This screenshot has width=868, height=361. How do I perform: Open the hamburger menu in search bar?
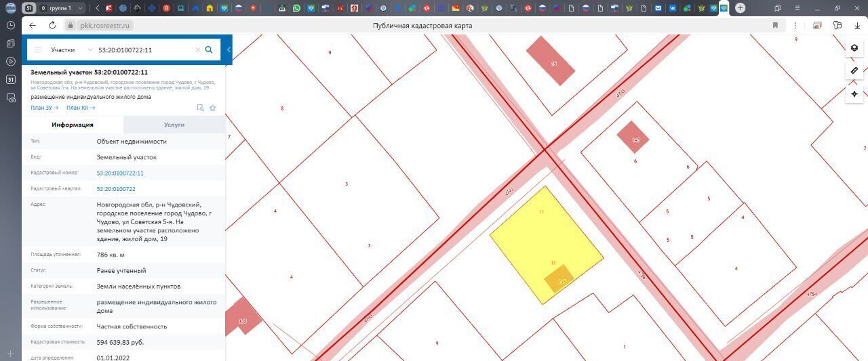click(38, 49)
